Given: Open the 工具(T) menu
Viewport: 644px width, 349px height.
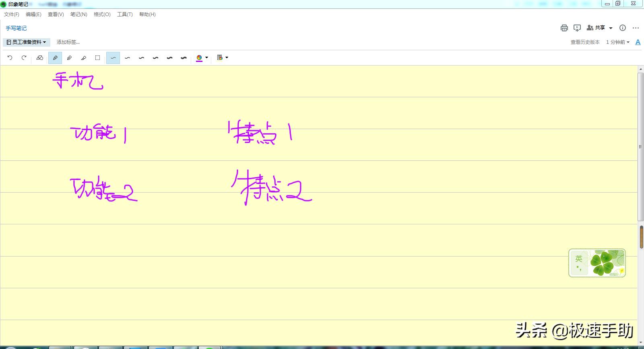Looking at the screenshot, I should tap(125, 14).
